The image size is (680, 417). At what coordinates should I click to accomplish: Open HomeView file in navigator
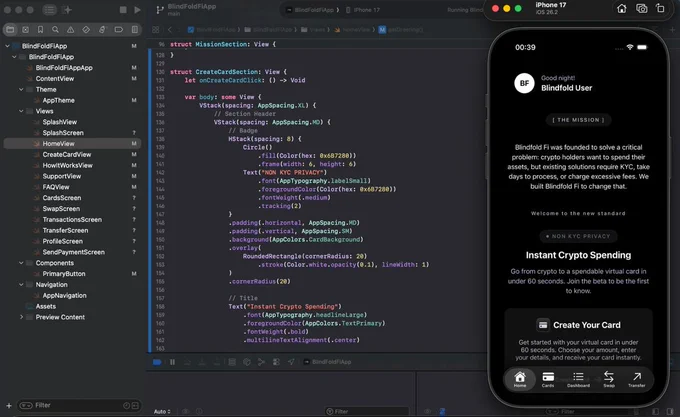coord(72,143)
